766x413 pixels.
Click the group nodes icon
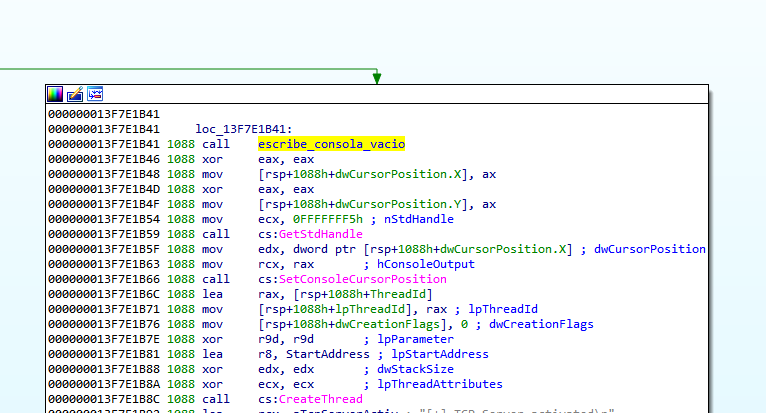[95, 94]
